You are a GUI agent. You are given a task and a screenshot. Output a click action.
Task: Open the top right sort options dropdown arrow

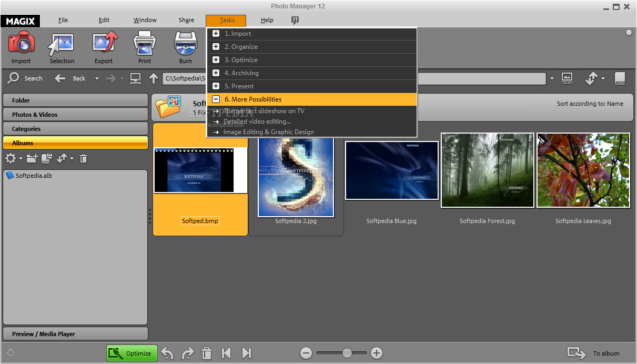(x=603, y=79)
